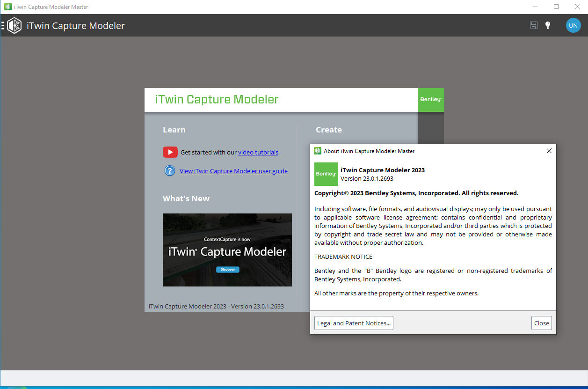Click iTwin Capture Modeler title in header bar
Image resolution: width=588 pixels, height=389 pixels.
(76, 26)
